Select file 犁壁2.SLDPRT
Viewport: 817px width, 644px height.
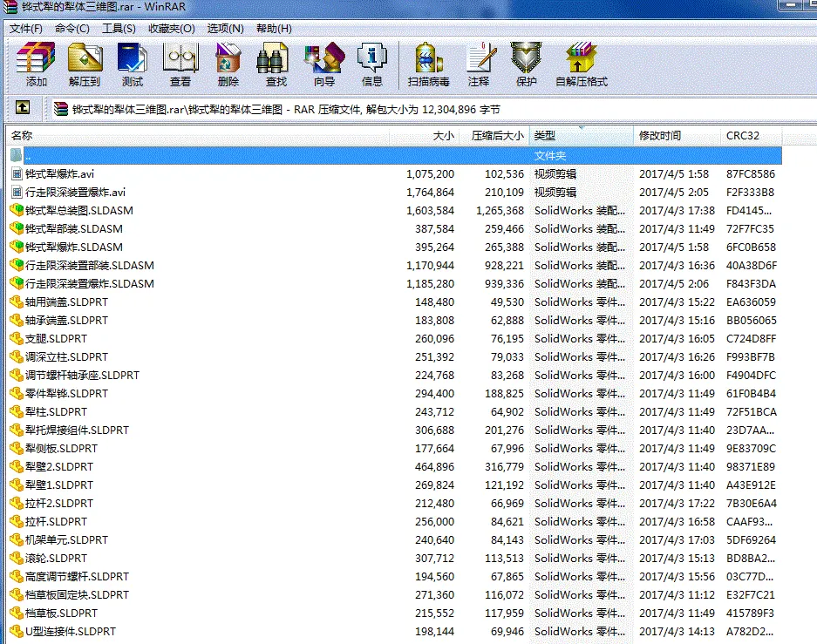tap(59, 467)
